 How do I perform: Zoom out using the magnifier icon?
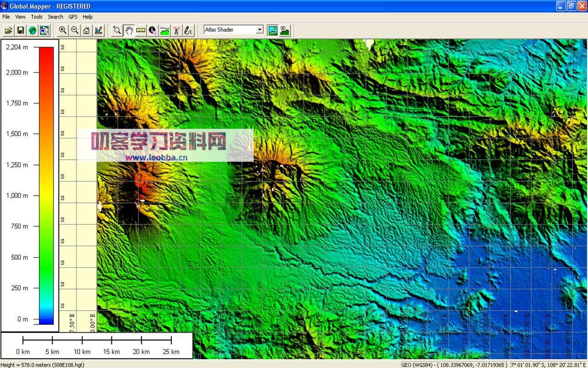[74, 30]
